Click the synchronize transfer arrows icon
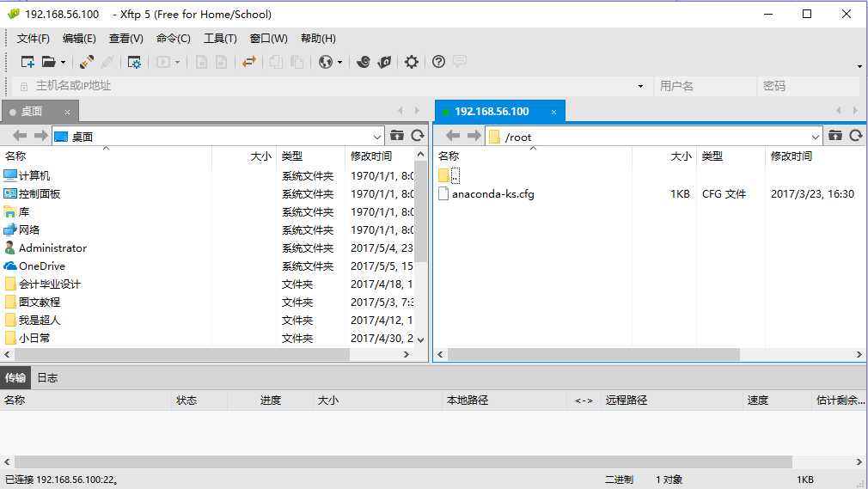The image size is (868, 489). (x=249, y=62)
